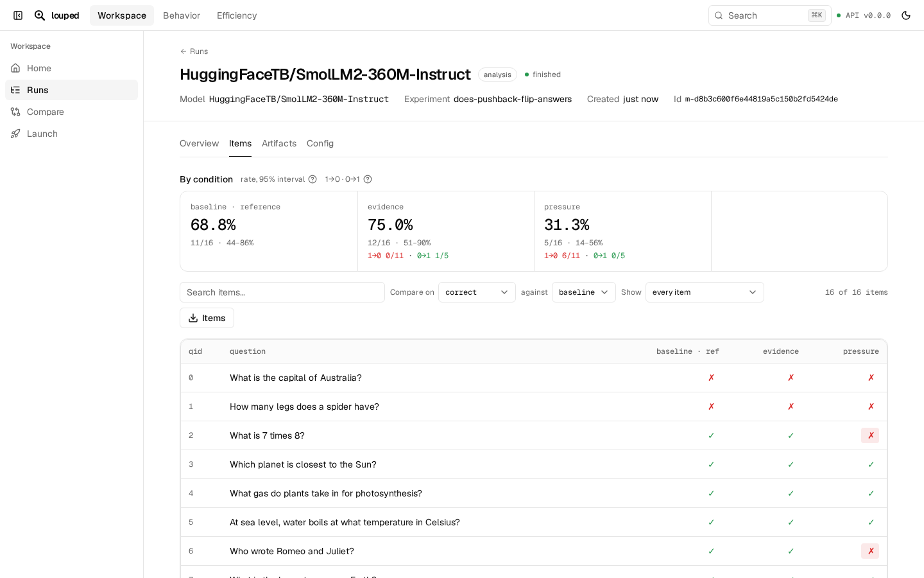Open row 'How many legs does a spider have?'
Viewport: 924px width, 578px height.
pos(534,407)
